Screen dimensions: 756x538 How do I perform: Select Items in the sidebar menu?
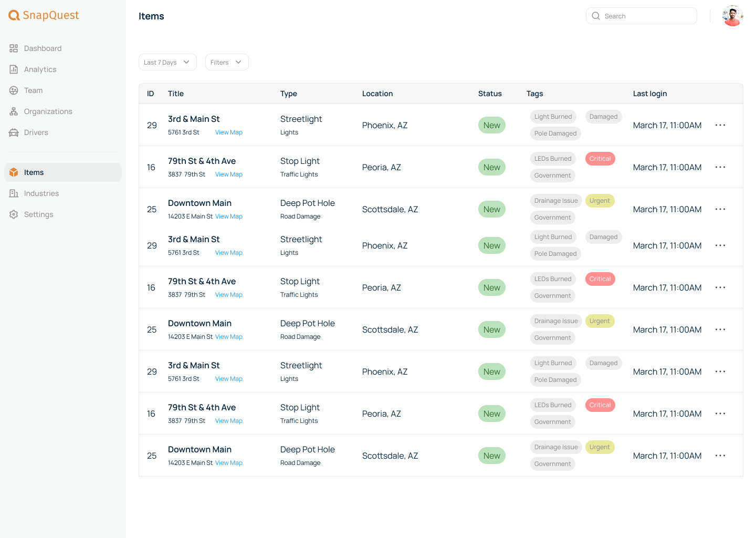point(34,172)
